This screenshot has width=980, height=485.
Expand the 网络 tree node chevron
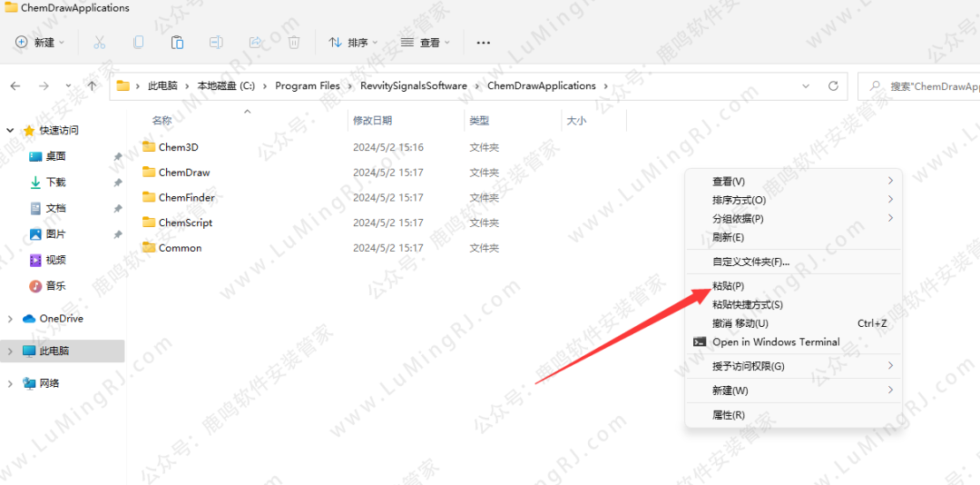(10, 383)
